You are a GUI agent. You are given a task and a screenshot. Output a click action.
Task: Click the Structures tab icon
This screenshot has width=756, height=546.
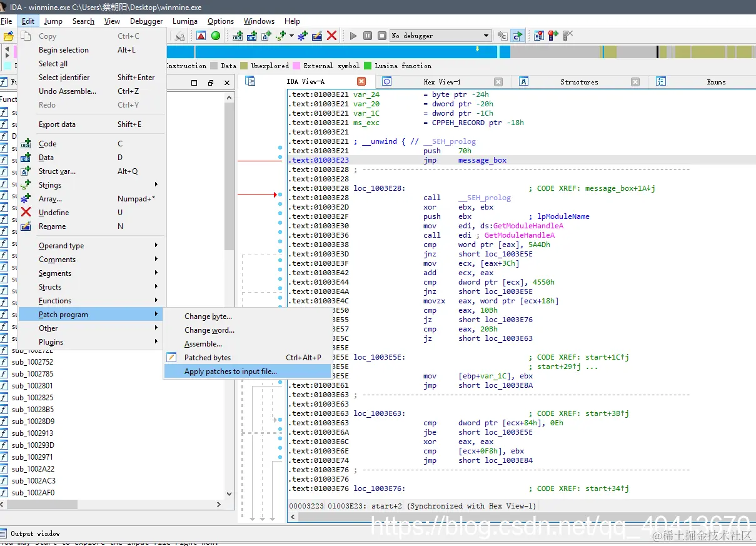(x=524, y=81)
